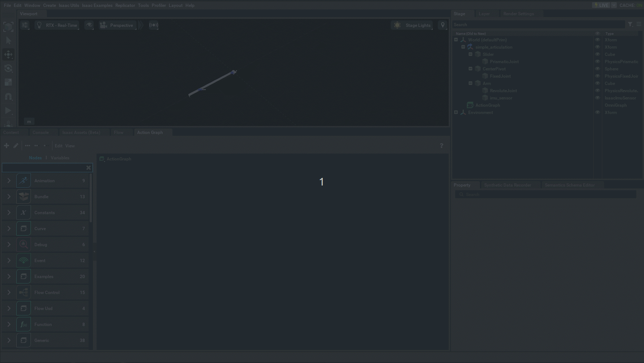Click the Flow Control category icon
The width and height of the screenshot is (644, 363).
24,292
